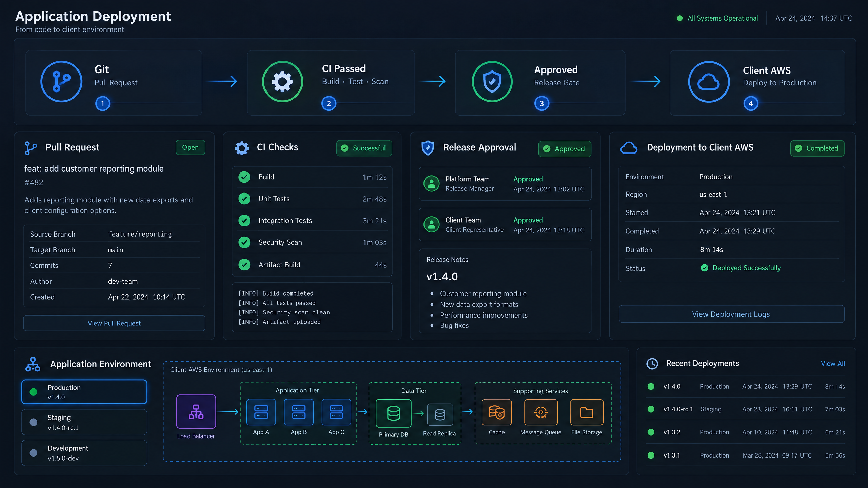Click the Client Team avatar icon
This screenshot has height=488, width=868.
432,224
